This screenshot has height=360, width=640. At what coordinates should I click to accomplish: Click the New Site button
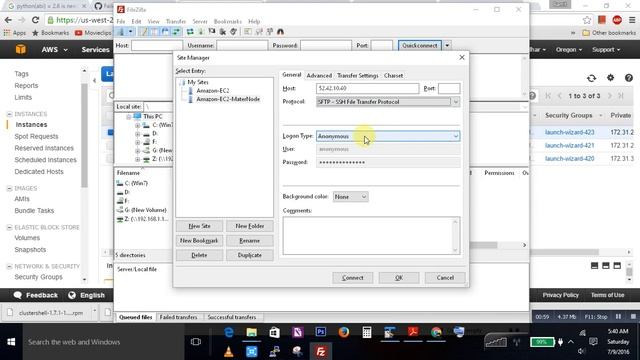click(200, 226)
